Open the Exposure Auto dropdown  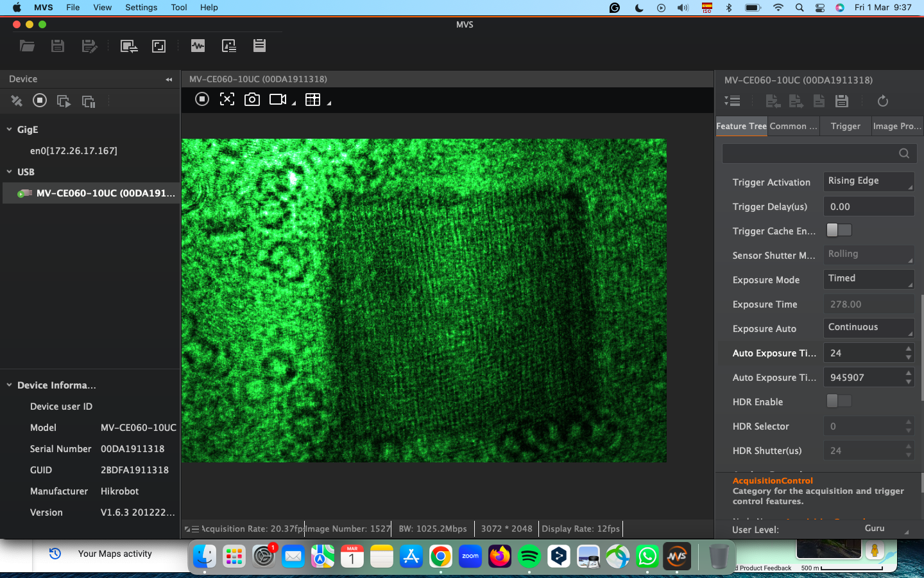tap(869, 328)
